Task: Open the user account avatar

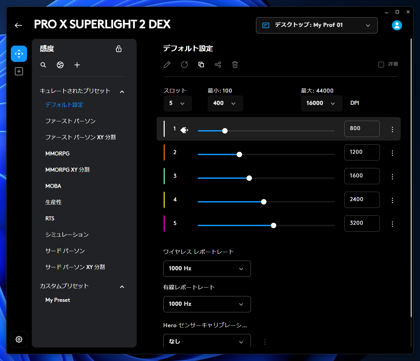Action: coord(397,25)
